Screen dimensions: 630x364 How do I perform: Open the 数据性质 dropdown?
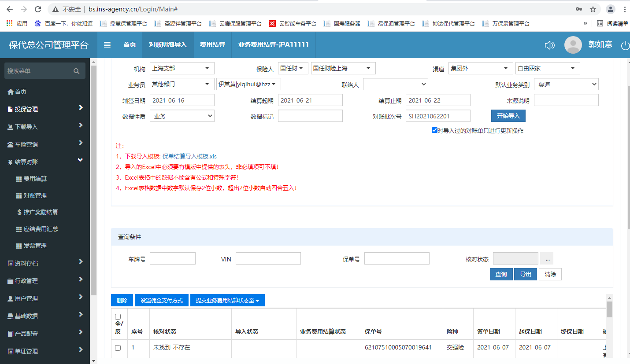182,116
